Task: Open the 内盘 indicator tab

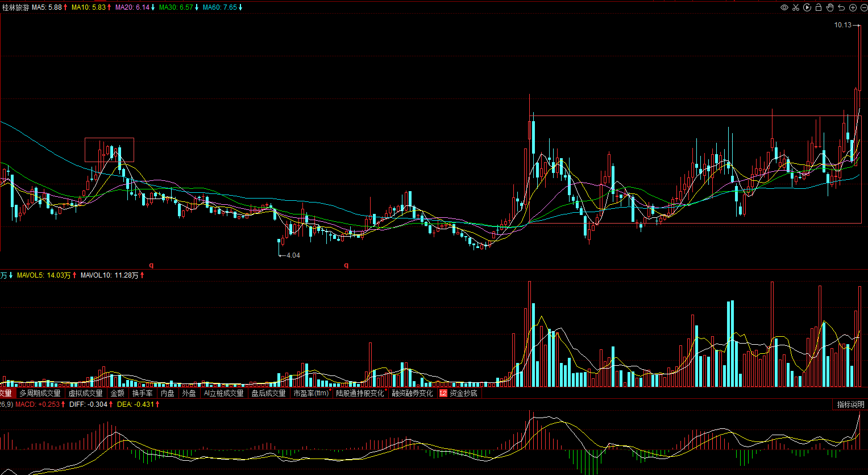Action: (168, 393)
